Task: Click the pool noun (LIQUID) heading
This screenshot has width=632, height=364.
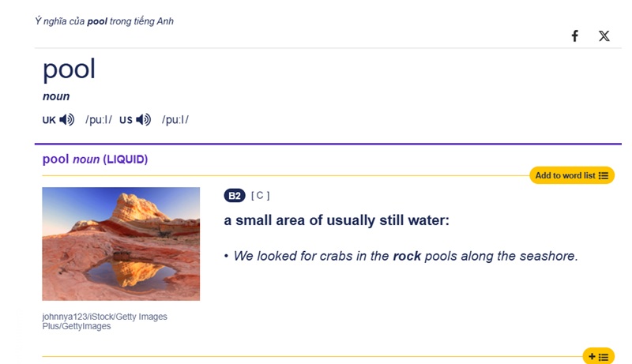Action: pyautogui.click(x=95, y=159)
